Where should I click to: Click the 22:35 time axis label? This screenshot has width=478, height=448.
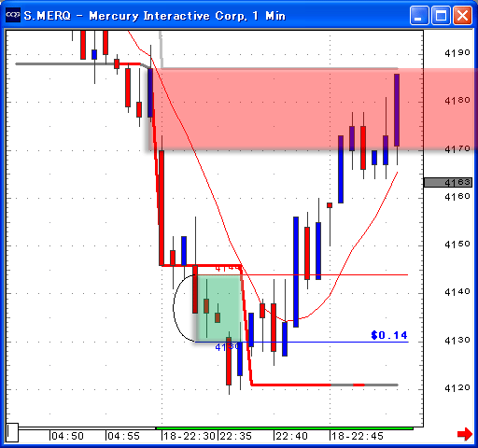coord(235,436)
